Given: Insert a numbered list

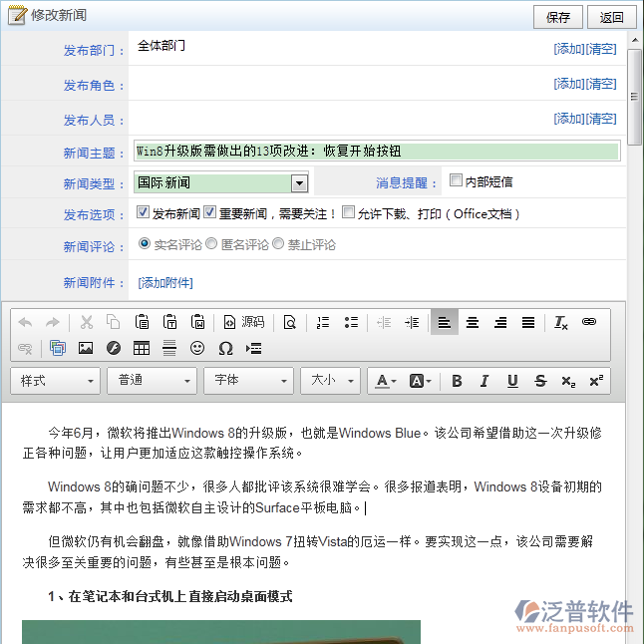Looking at the screenshot, I should [323, 322].
